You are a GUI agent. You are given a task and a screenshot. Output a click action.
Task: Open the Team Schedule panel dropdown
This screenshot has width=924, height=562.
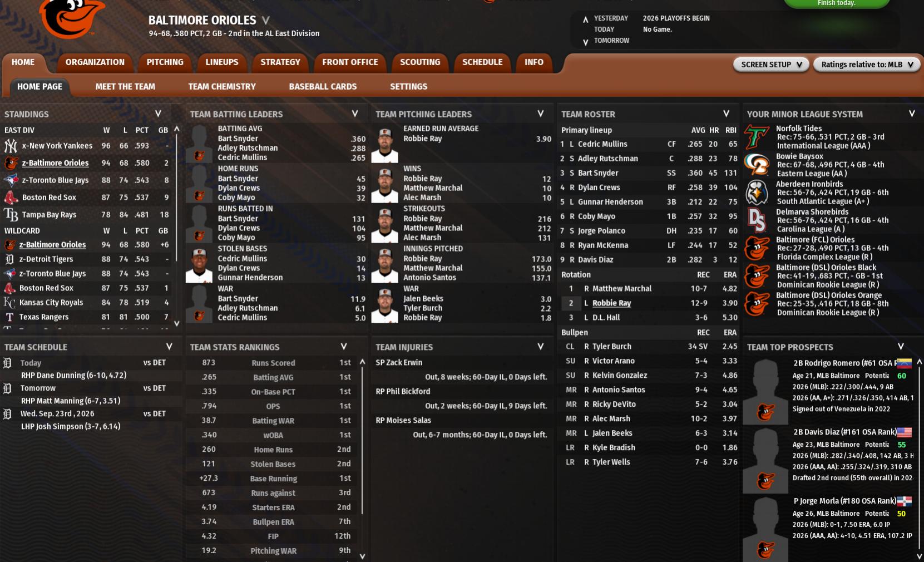169,347
